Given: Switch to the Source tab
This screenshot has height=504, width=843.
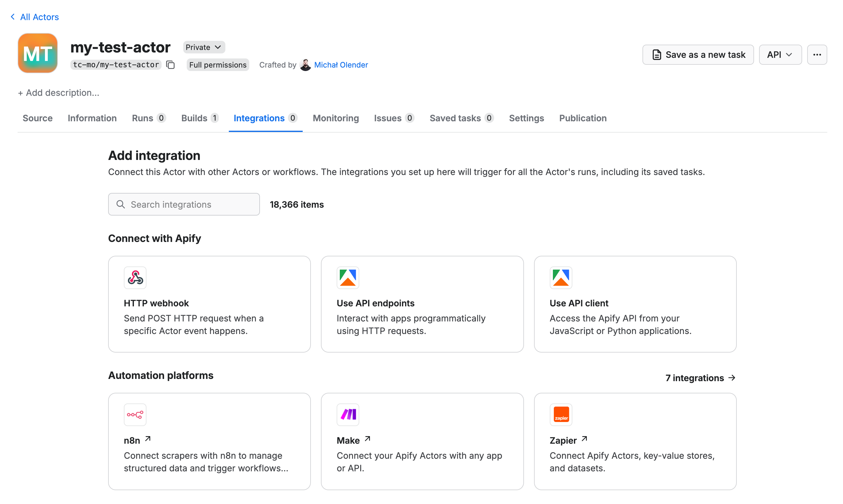Looking at the screenshot, I should coord(37,118).
